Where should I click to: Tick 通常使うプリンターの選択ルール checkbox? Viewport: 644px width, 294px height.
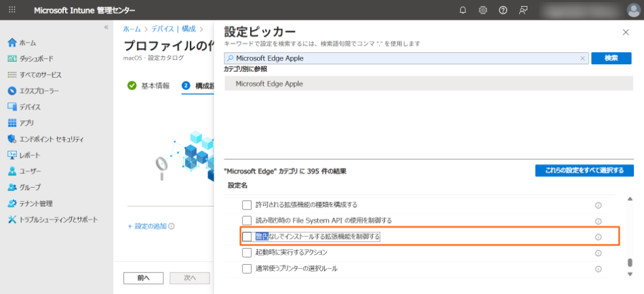(247, 269)
